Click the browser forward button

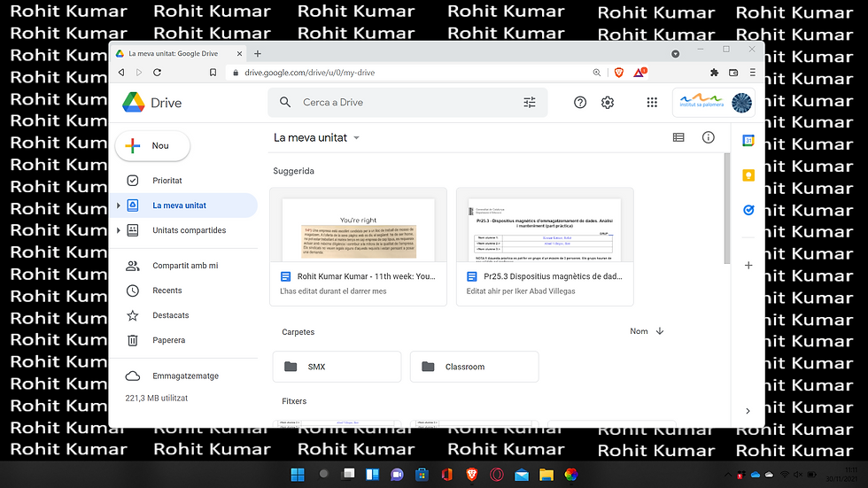[x=139, y=73]
